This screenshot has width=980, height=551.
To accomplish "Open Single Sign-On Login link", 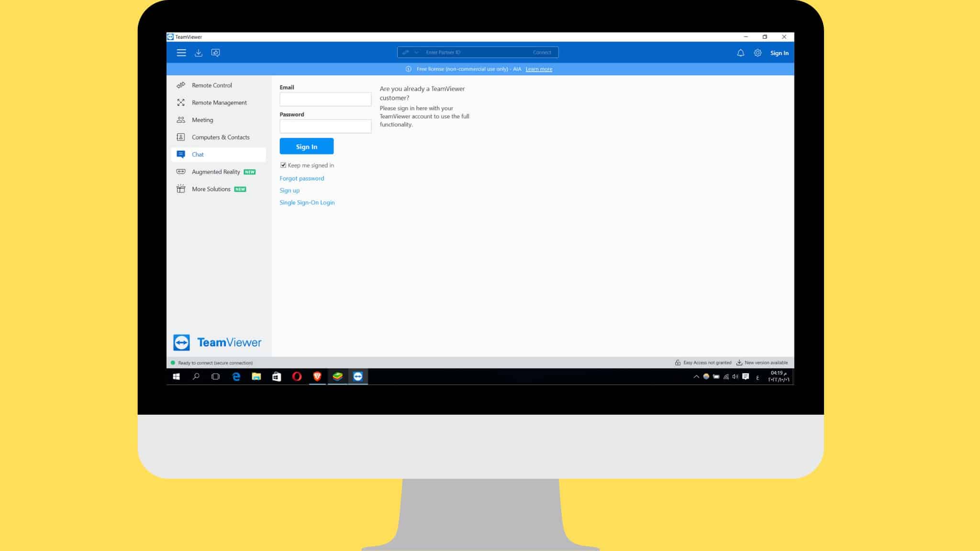I will tap(307, 202).
